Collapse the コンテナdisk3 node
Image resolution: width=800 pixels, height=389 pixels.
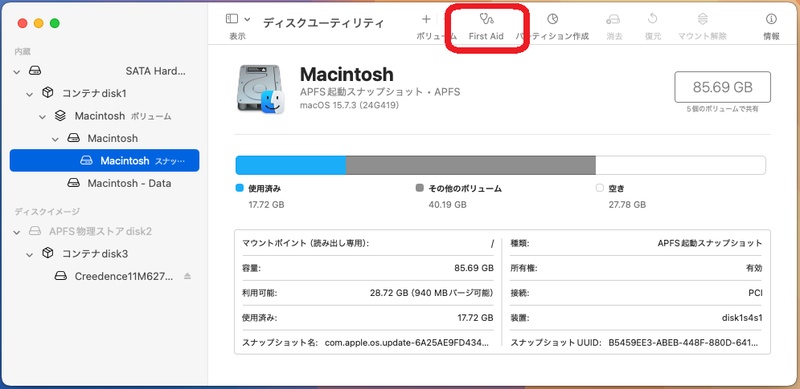click(30, 254)
